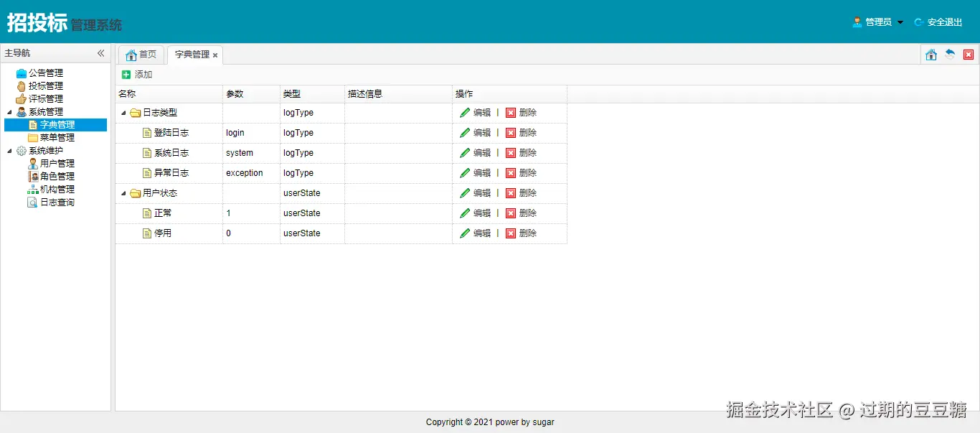This screenshot has width=980, height=433.
Task: Switch to the 首页 tab
Action: (141, 55)
